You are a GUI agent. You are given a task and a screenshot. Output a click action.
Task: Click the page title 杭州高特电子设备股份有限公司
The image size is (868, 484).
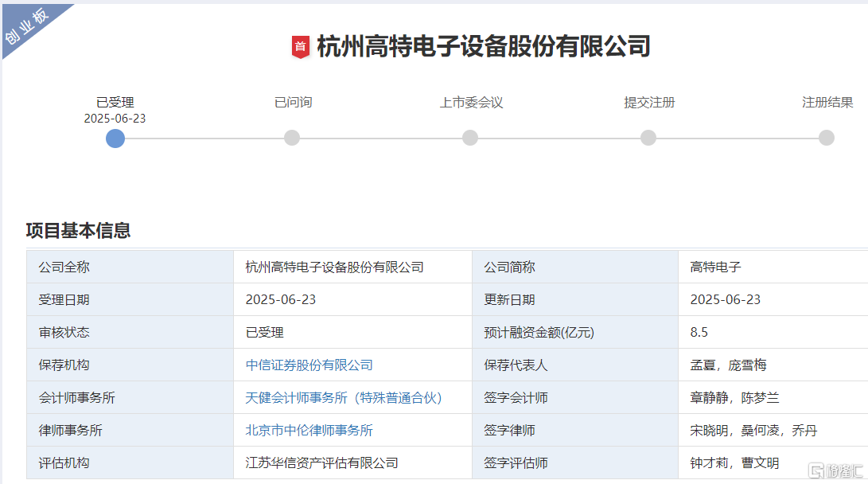pyautogui.click(x=483, y=46)
